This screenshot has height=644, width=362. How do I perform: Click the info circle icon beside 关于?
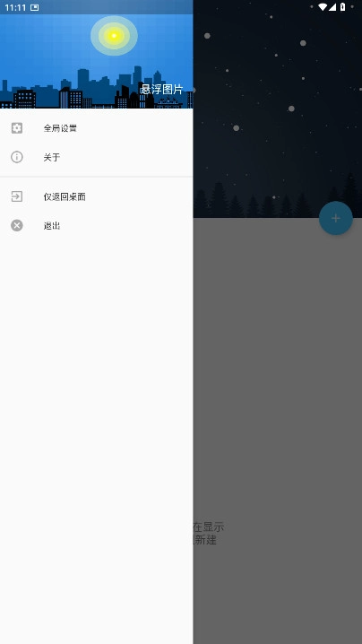pyautogui.click(x=17, y=157)
